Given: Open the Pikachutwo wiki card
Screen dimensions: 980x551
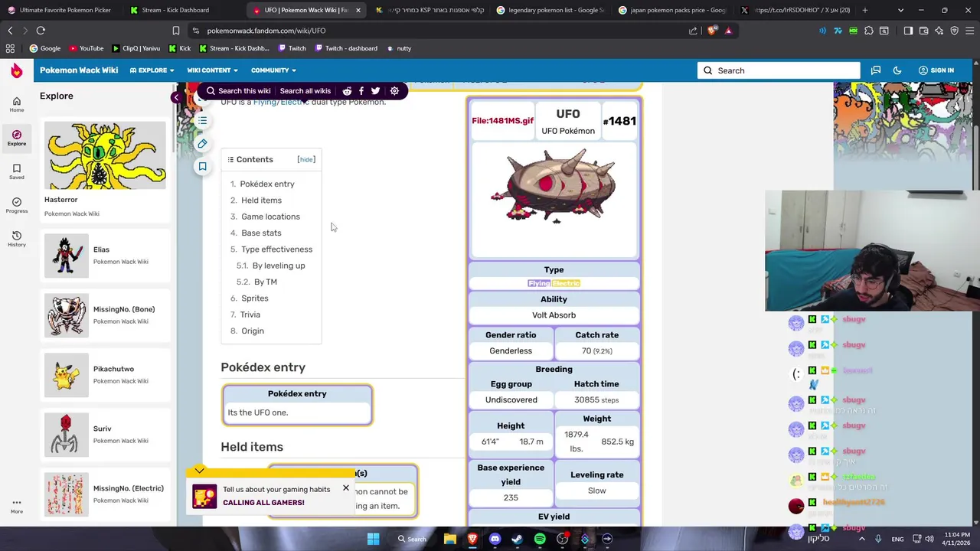Looking at the screenshot, I should pos(104,375).
